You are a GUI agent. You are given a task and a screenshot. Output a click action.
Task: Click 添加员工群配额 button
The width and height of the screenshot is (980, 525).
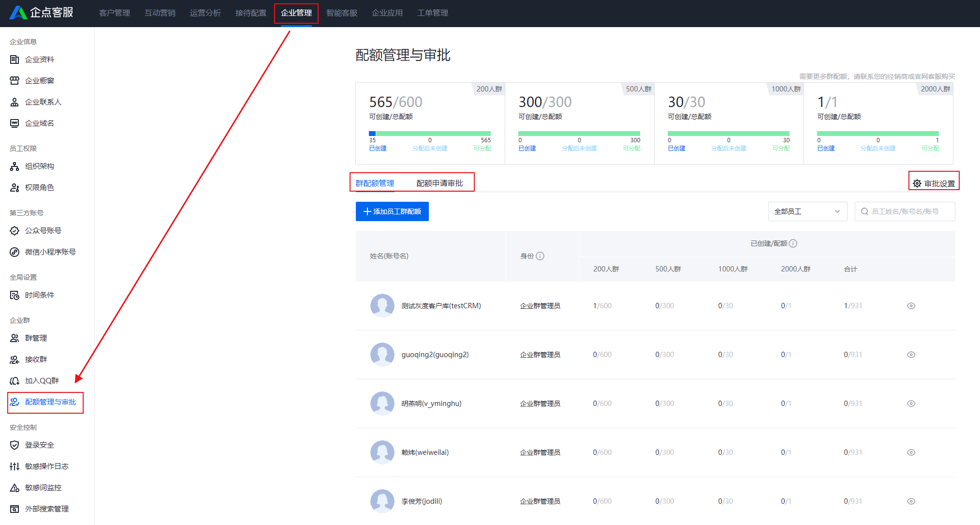point(392,211)
